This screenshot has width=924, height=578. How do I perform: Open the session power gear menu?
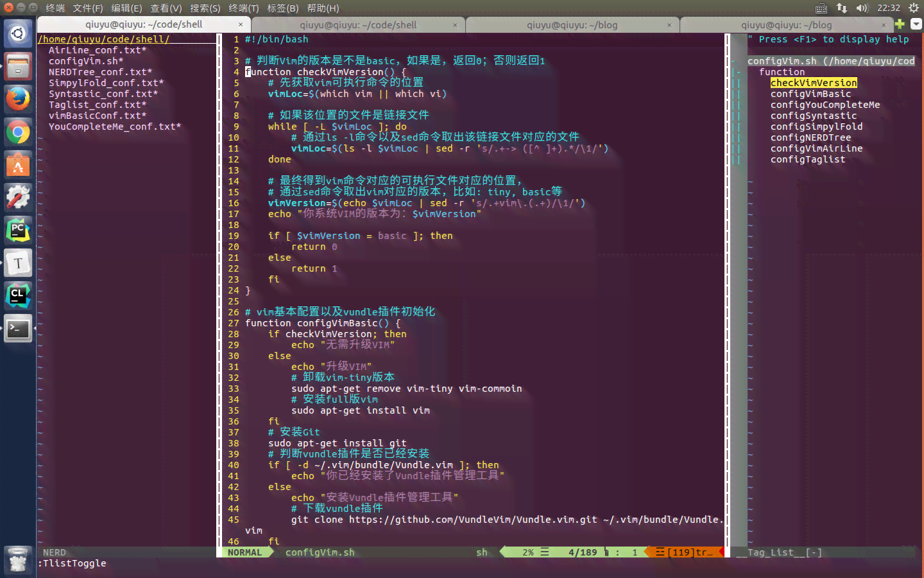point(914,8)
